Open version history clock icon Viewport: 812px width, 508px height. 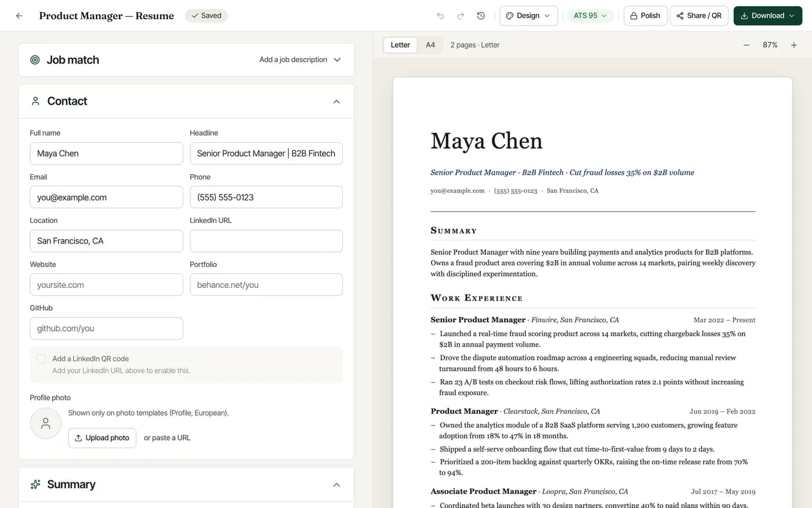(x=481, y=16)
